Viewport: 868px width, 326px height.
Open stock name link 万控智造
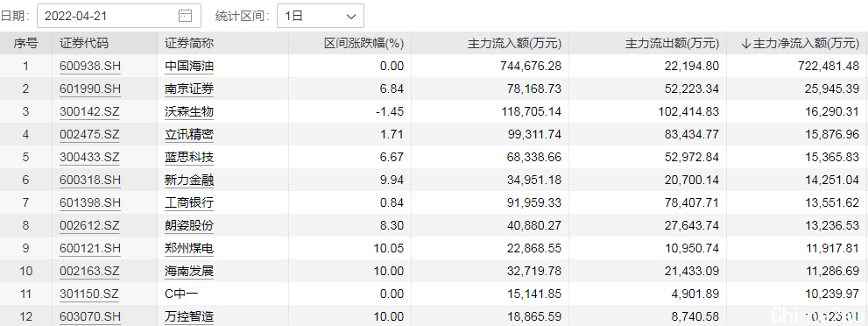coord(189,316)
